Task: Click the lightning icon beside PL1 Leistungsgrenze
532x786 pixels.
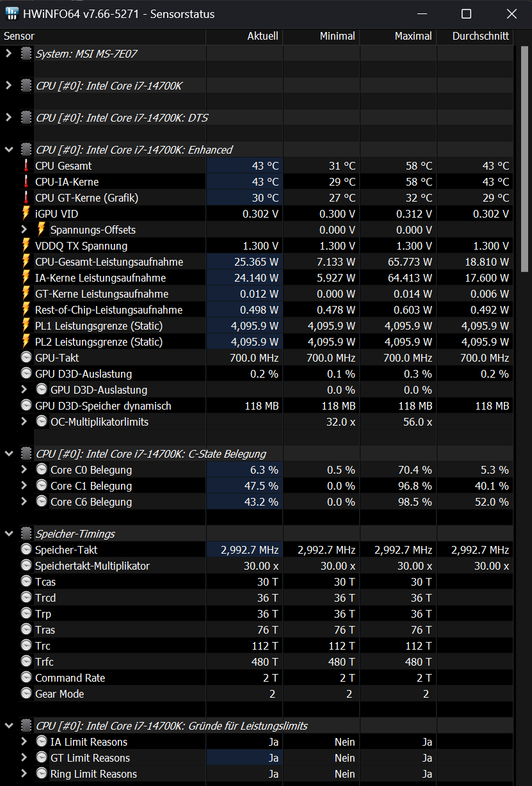Action: point(26,326)
